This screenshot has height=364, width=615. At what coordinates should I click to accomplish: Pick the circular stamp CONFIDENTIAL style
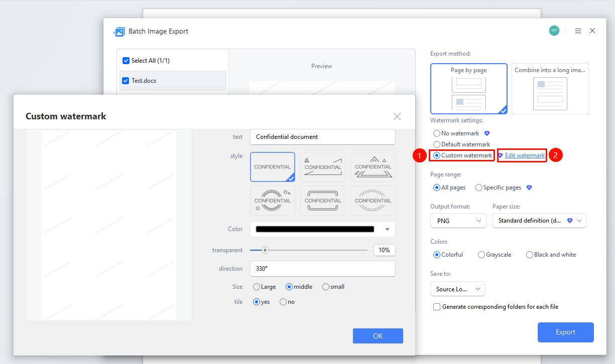[273, 201]
